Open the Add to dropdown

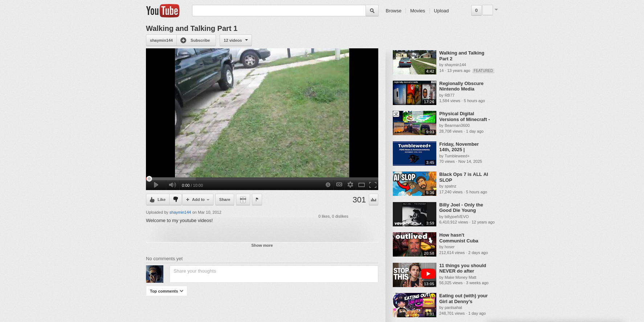point(198,200)
